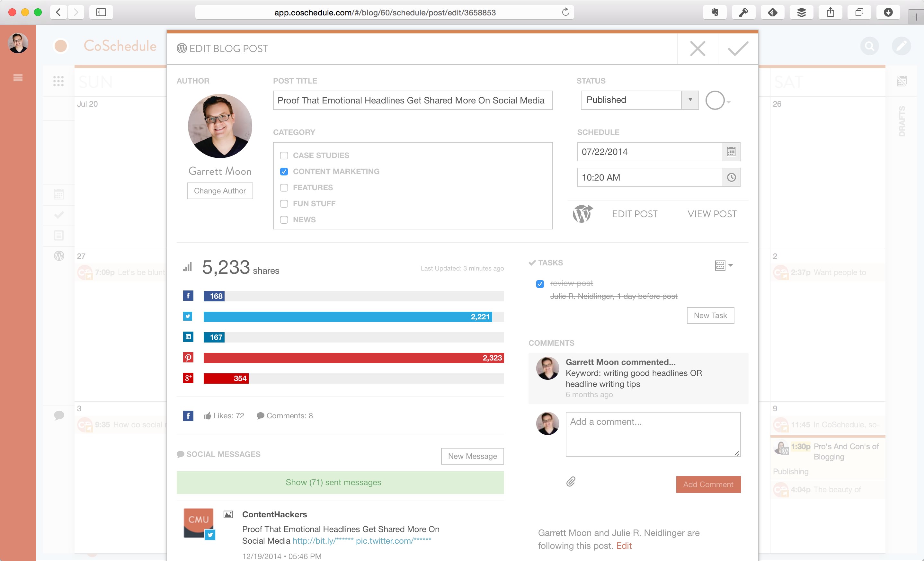The height and width of the screenshot is (561, 924).
Task: Uncheck the review post task checkbox
Action: pyautogui.click(x=540, y=284)
